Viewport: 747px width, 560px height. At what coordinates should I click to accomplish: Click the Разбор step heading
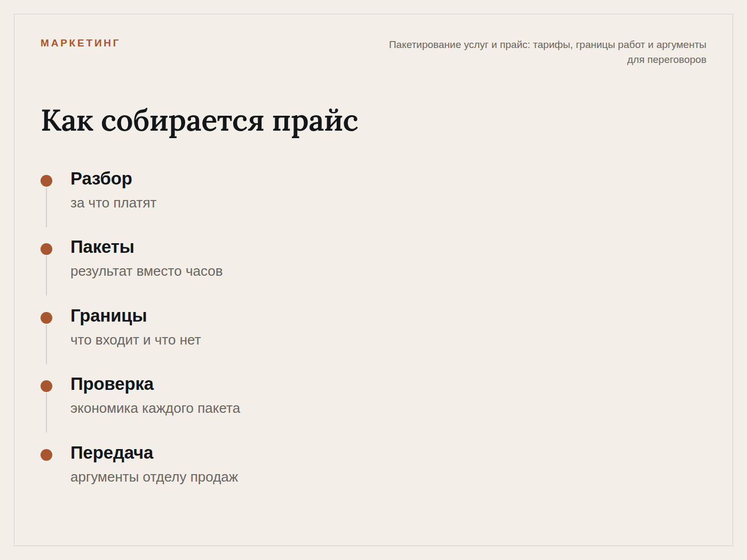[101, 179]
